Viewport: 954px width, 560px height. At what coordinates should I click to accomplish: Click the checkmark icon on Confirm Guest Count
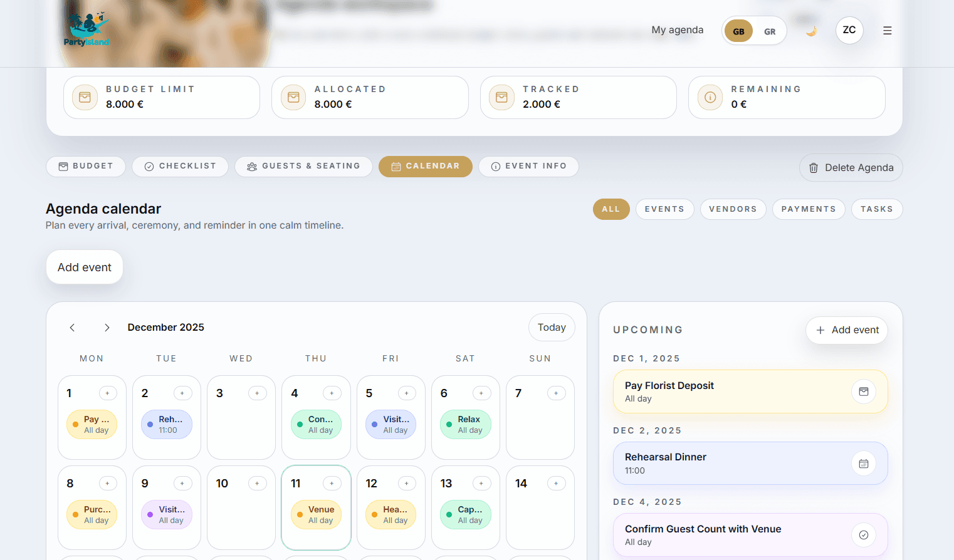click(x=864, y=534)
